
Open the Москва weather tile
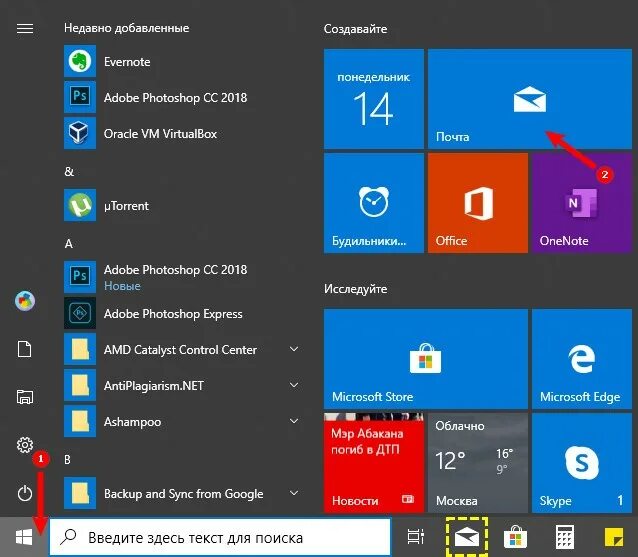(478, 463)
